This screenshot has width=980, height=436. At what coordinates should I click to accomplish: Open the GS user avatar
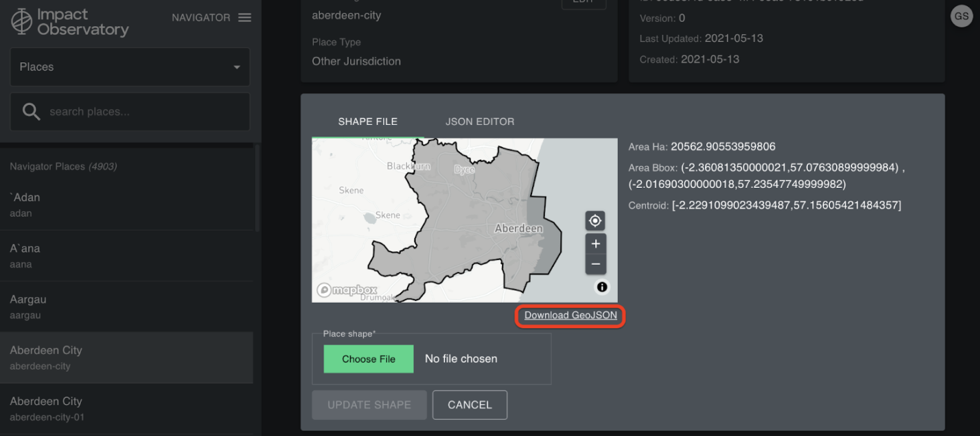tap(961, 17)
